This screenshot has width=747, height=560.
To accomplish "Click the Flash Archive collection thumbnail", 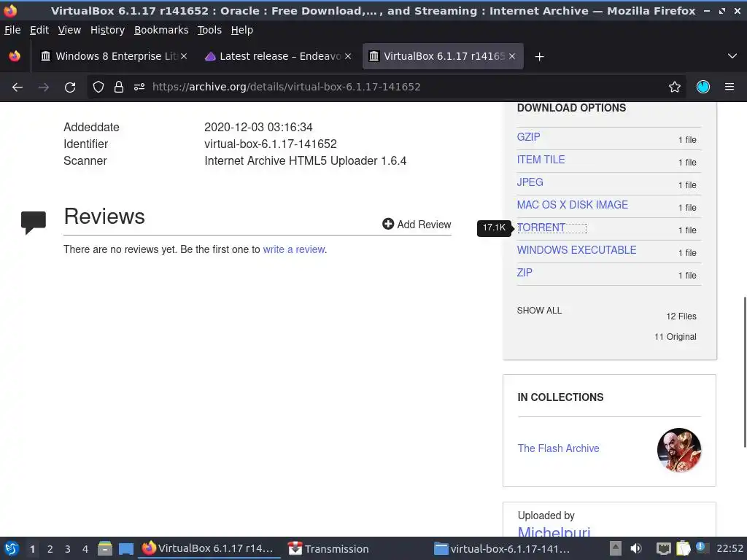I will [x=679, y=449].
